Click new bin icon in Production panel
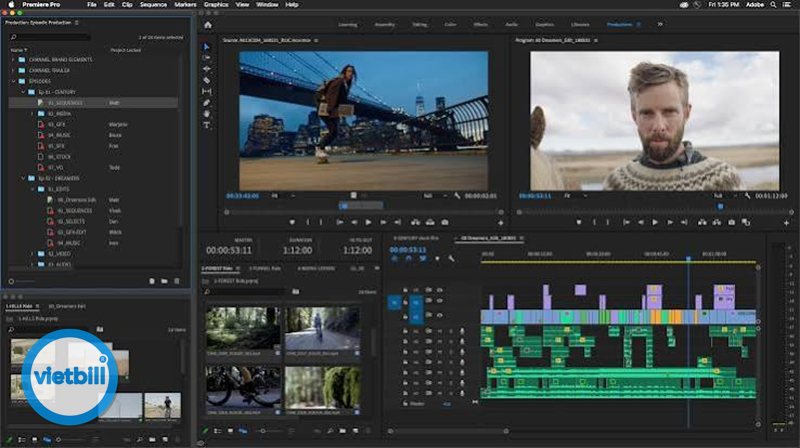 [164, 281]
